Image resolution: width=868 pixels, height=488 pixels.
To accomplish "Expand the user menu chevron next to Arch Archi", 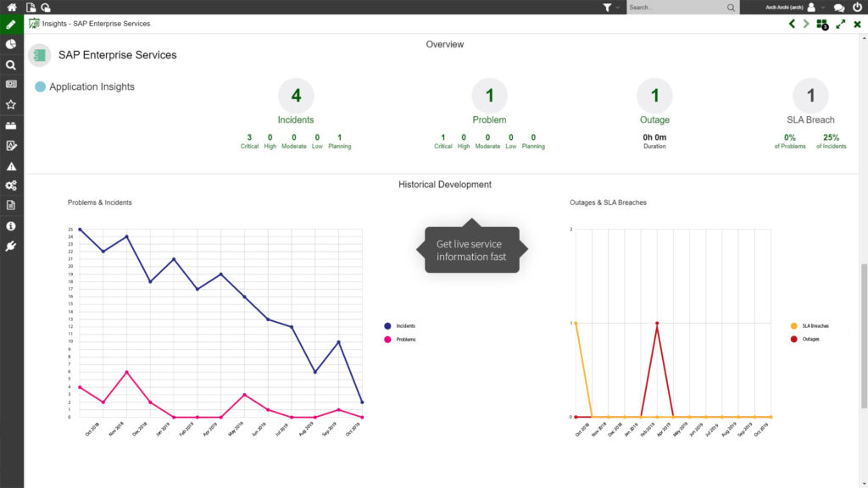I will [821, 7].
